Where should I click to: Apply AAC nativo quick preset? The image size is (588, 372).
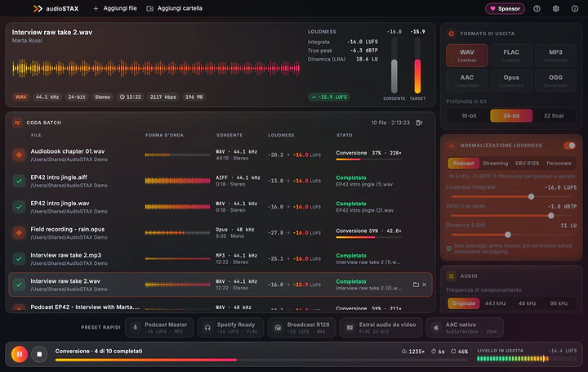pyautogui.click(x=464, y=327)
